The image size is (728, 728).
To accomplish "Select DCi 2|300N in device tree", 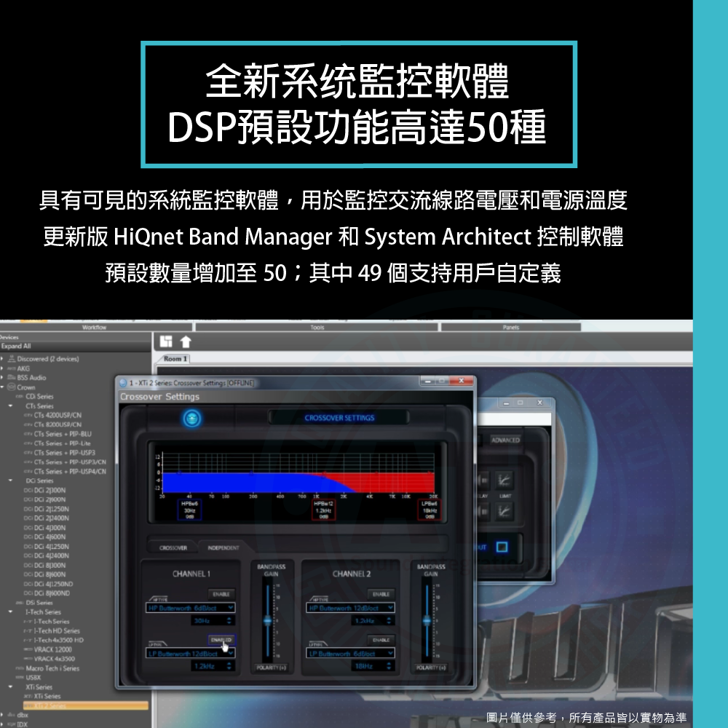I will point(50,490).
